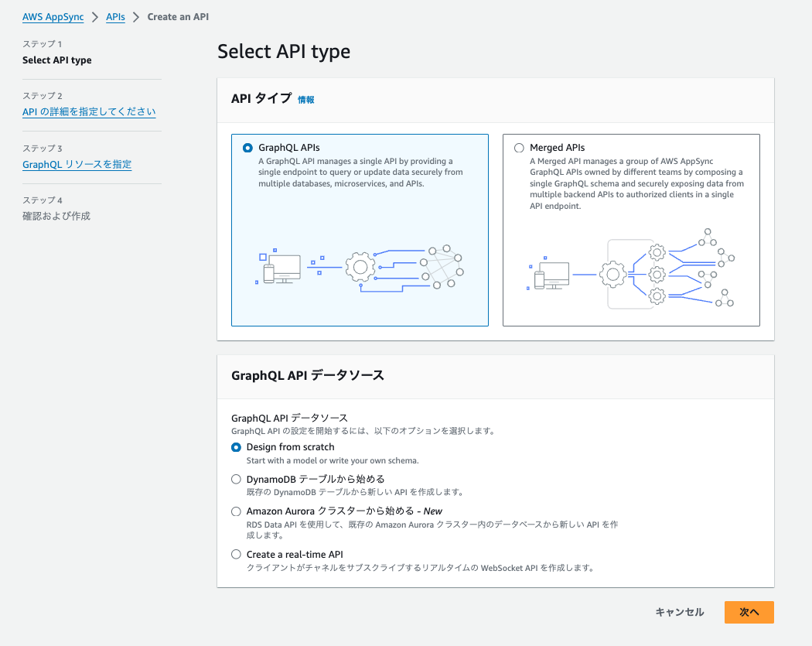Image resolution: width=812 pixels, height=646 pixels.
Task: Navigate to APIs via the breadcrumb
Action: tap(115, 16)
